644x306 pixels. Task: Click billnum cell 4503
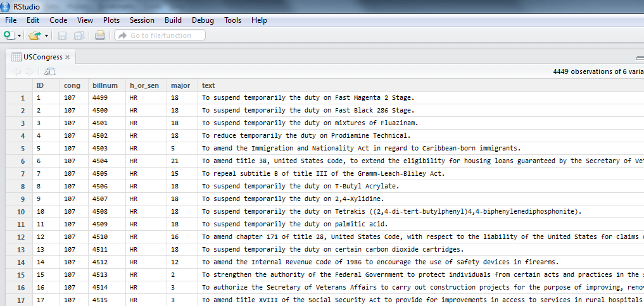(x=107, y=149)
